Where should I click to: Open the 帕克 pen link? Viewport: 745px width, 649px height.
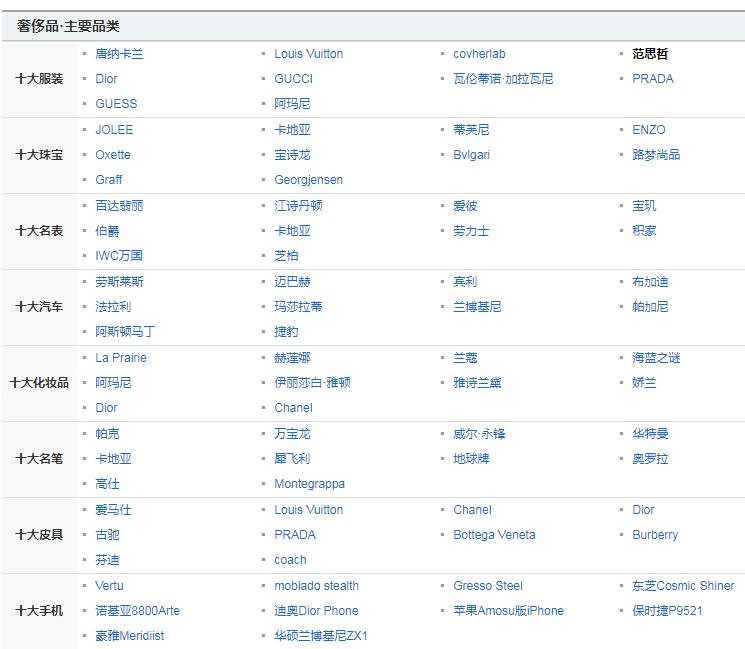(107, 434)
